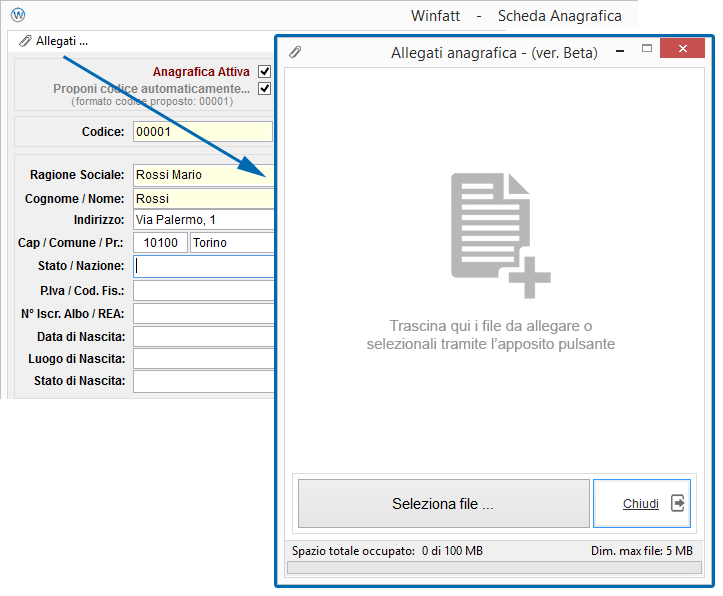Click the Luogo di Nascita field
This screenshot has width=723, height=596.
coord(203,359)
